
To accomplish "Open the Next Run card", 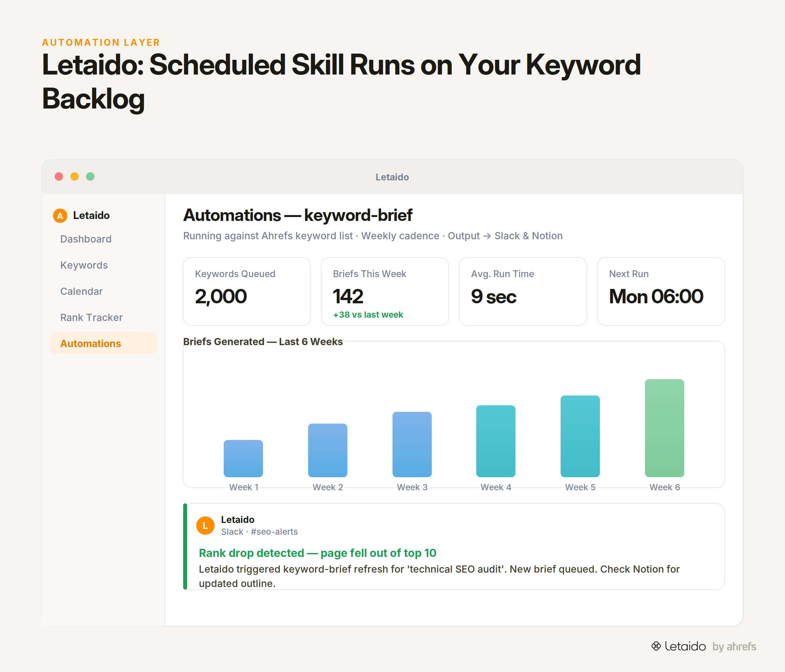I will click(661, 292).
